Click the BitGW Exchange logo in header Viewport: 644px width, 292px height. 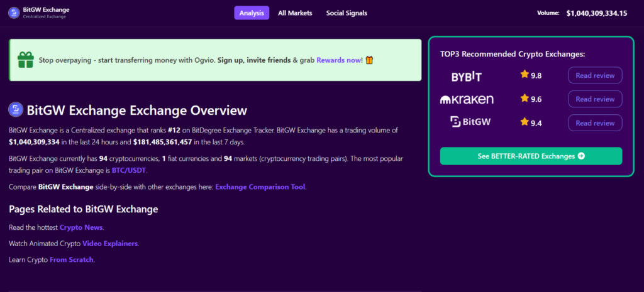(13, 13)
